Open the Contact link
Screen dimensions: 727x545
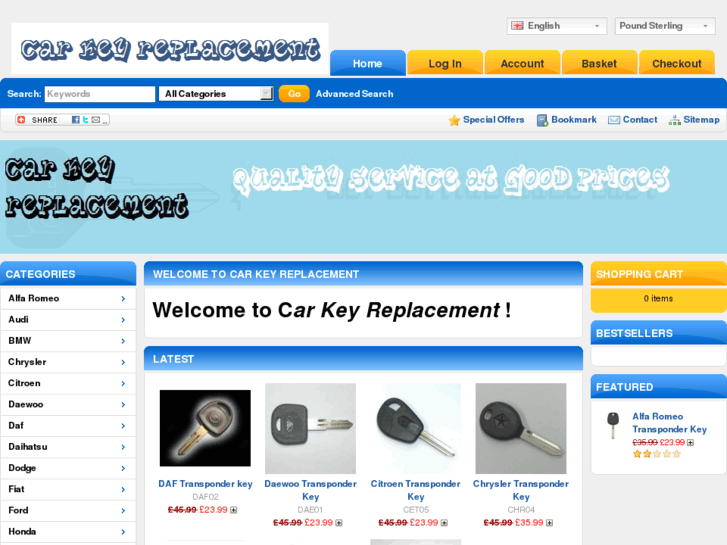point(640,120)
